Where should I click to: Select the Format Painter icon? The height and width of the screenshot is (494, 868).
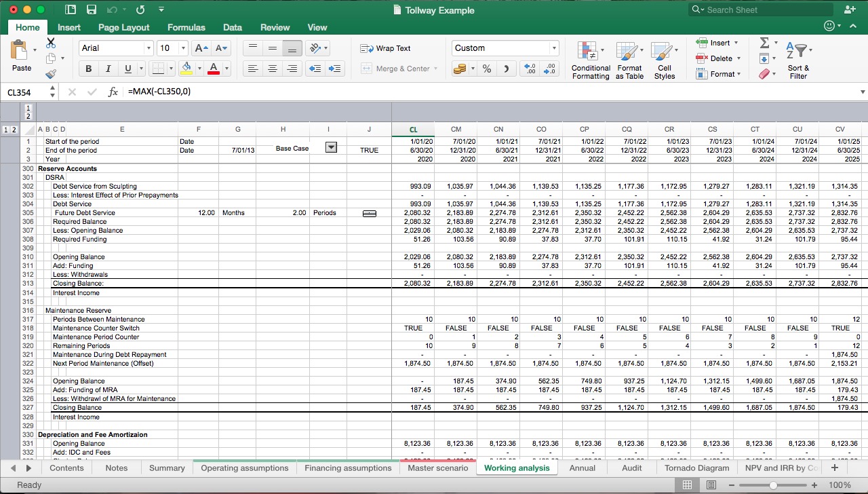pyautogui.click(x=51, y=75)
